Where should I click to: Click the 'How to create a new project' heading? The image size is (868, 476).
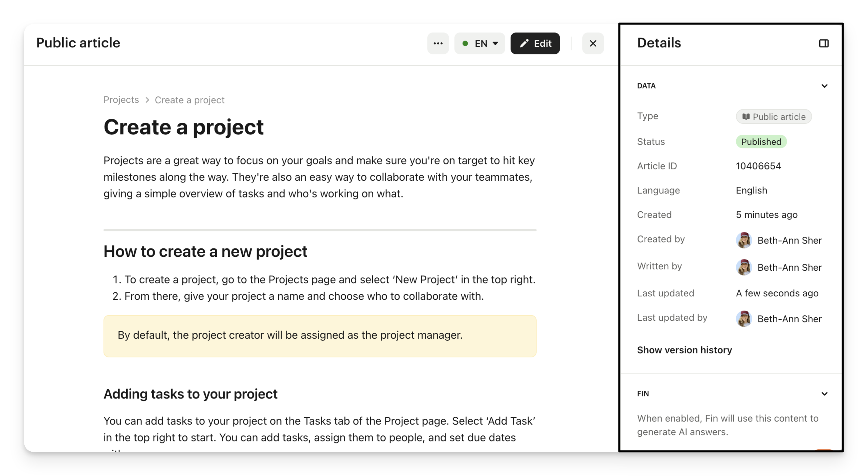click(205, 251)
